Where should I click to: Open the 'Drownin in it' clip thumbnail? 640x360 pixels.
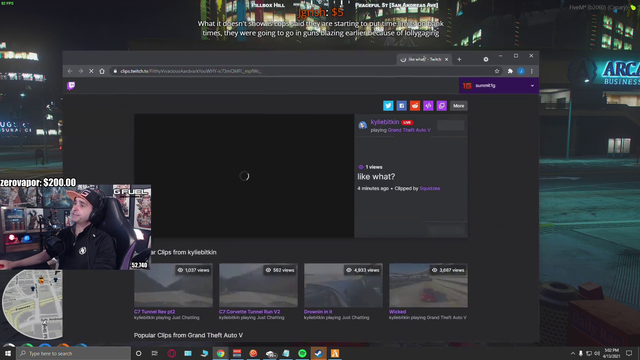point(343,285)
